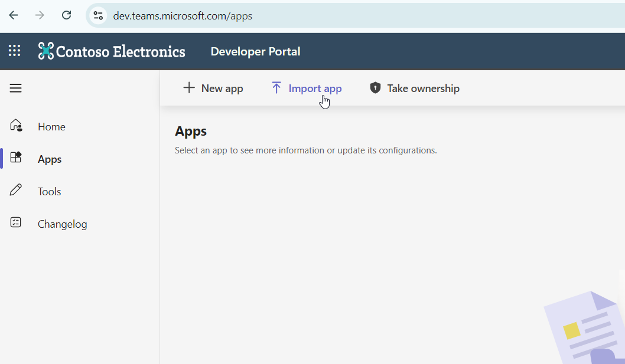The width and height of the screenshot is (625, 364).
Task: Select Apps in the left navigation
Action: [x=50, y=159]
